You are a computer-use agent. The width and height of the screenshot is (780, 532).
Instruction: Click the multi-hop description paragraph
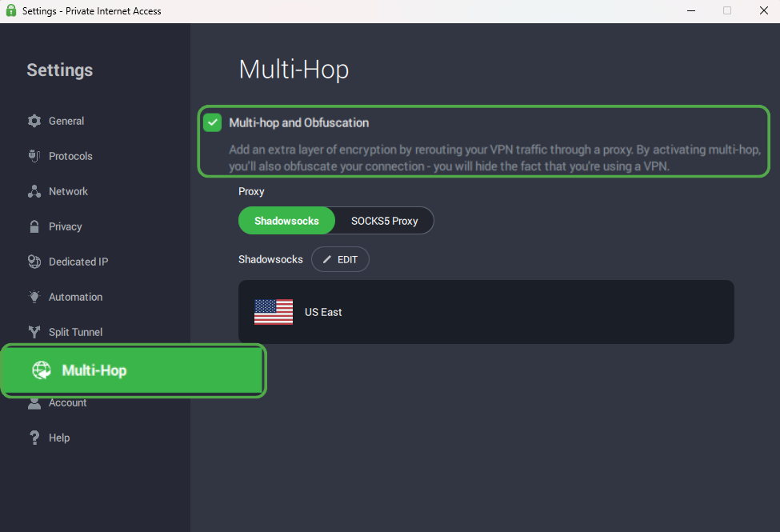coord(494,158)
